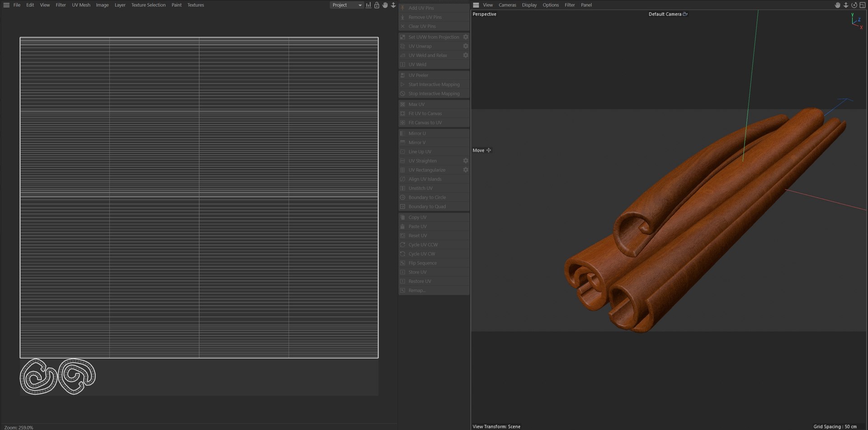Click Boundary to Quad icon
Viewport: 868px width, 430px height.
[402, 207]
